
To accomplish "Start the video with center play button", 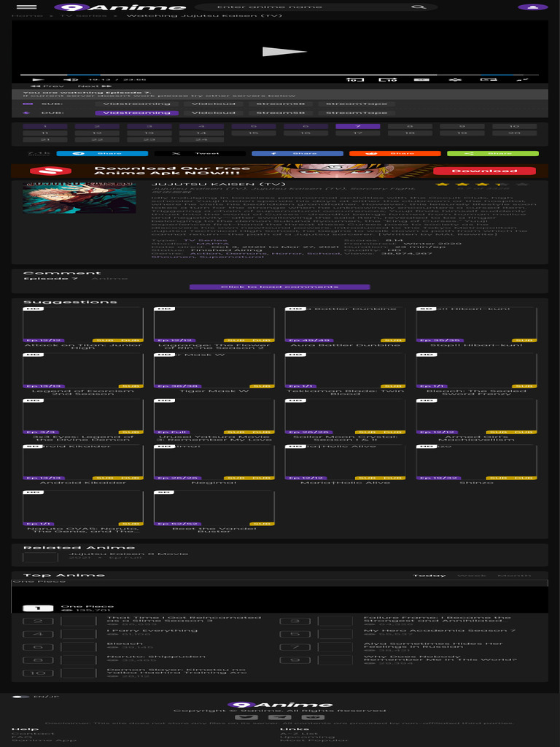I will [284, 52].
